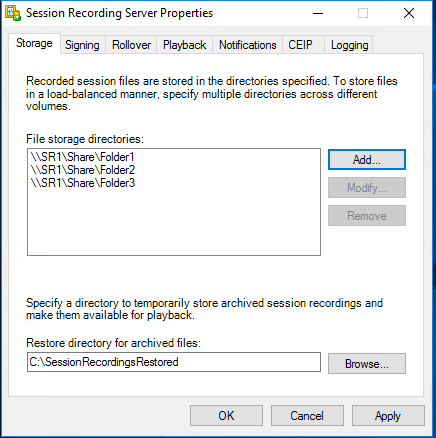This screenshot has height=438, width=436.
Task: Select the Storage tab
Action: tap(34, 43)
